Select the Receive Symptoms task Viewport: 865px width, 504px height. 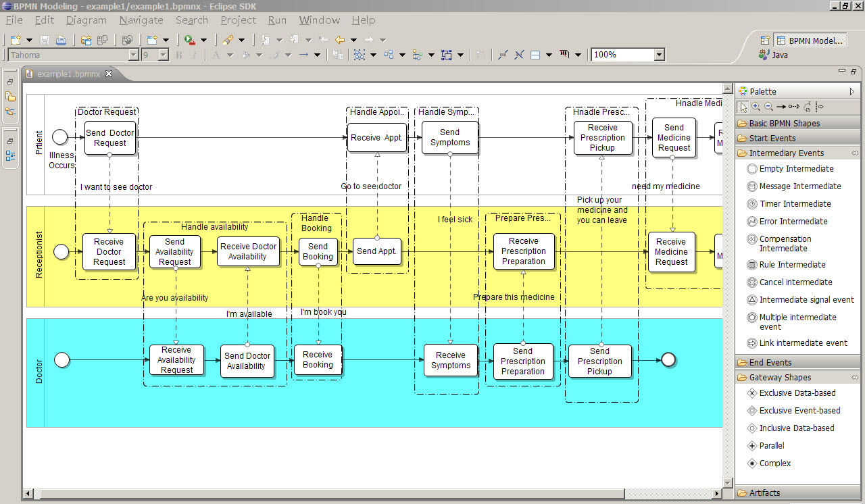(x=451, y=360)
